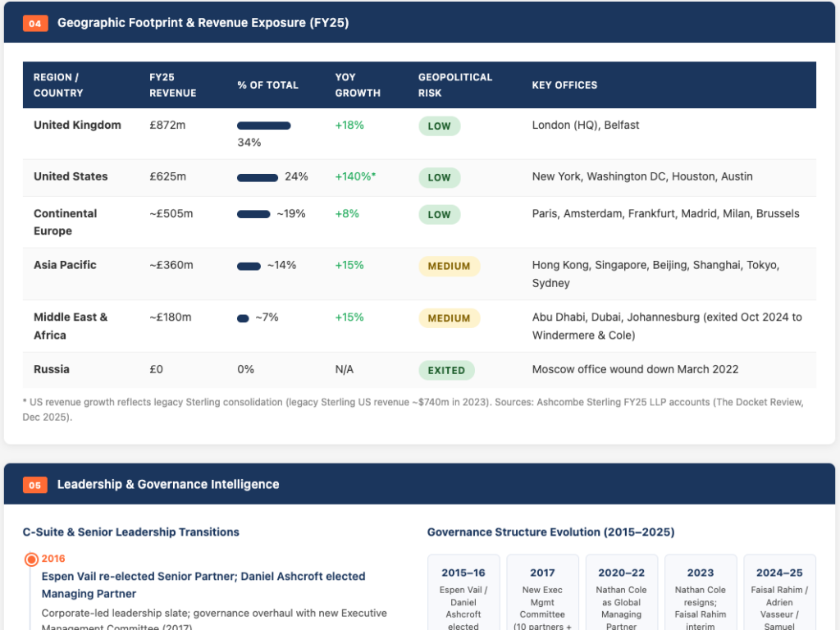The width and height of the screenshot is (840, 630).
Task: Click the United States 24% share bar
Action: 258,178
